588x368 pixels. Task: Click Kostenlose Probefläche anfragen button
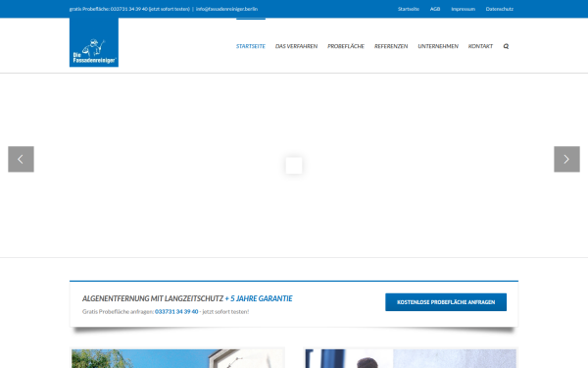[446, 302]
